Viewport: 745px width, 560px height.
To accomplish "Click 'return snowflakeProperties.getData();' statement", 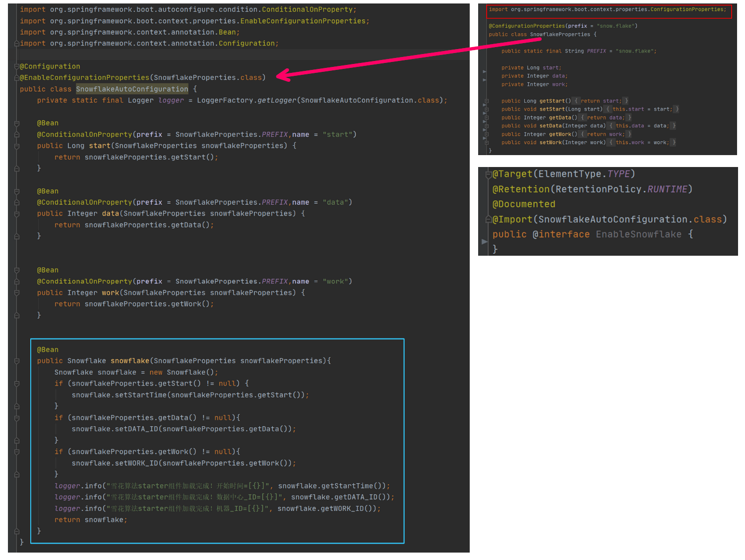I will pyautogui.click(x=134, y=225).
